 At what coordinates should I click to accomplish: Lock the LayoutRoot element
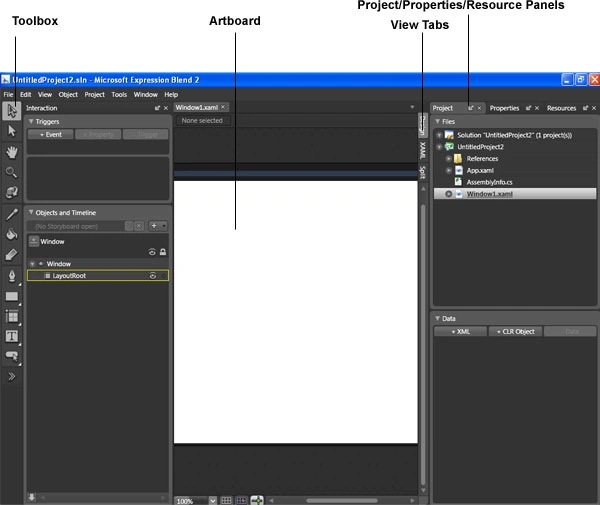pyautogui.click(x=163, y=276)
